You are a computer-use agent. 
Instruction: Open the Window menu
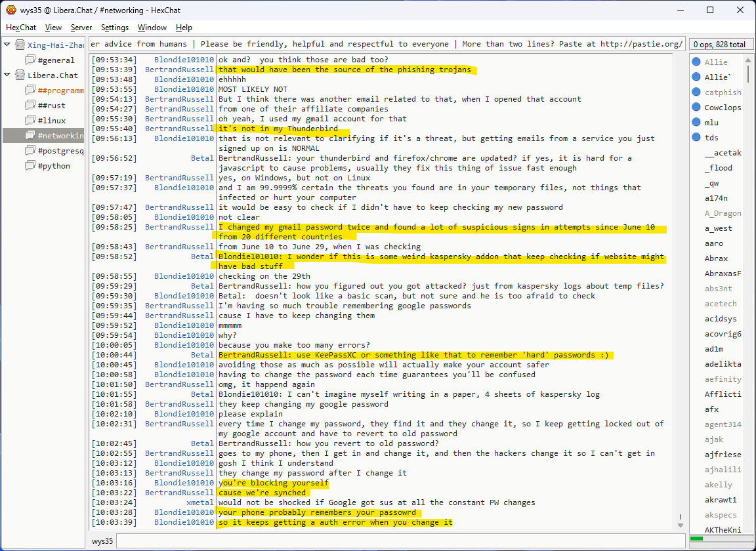tap(152, 28)
